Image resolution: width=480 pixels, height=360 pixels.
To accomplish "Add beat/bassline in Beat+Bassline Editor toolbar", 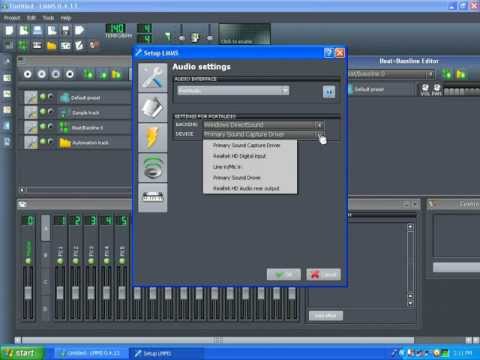I will click(x=446, y=74).
